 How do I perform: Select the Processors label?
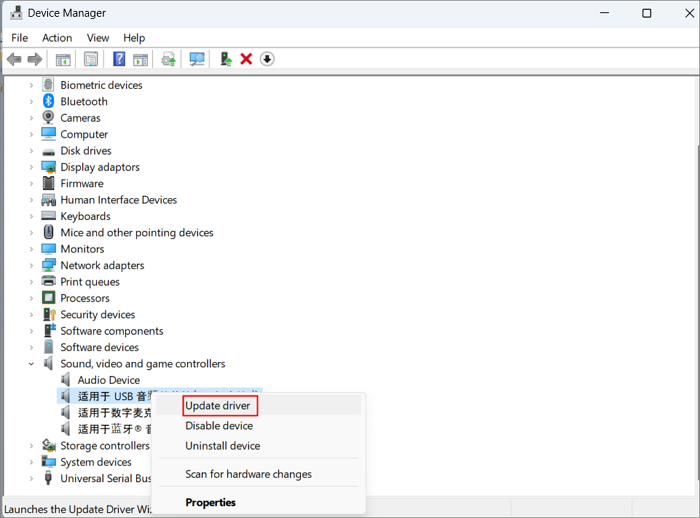85,298
